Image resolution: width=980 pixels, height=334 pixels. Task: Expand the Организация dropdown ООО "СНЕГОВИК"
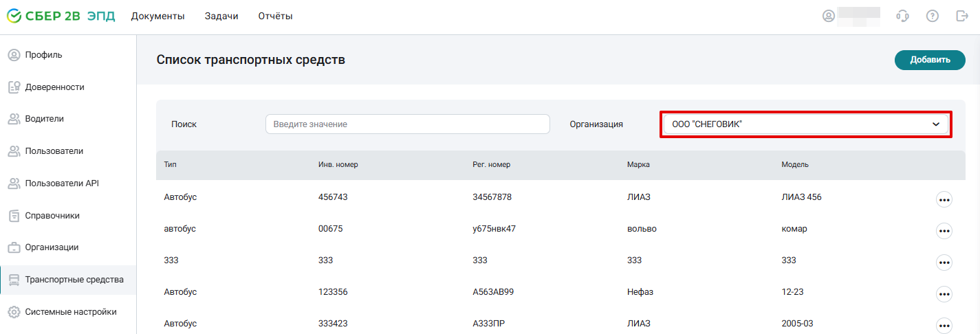click(x=806, y=124)
